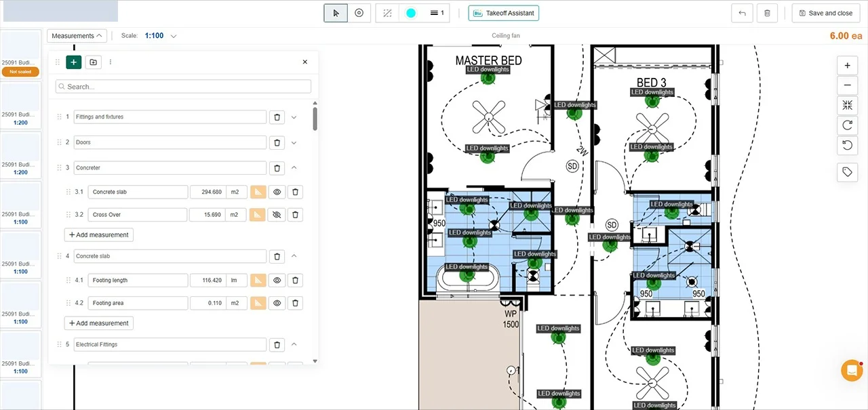
Task: Edit the Fittings and fixtures name field
Action: click(x=170, y=117)
